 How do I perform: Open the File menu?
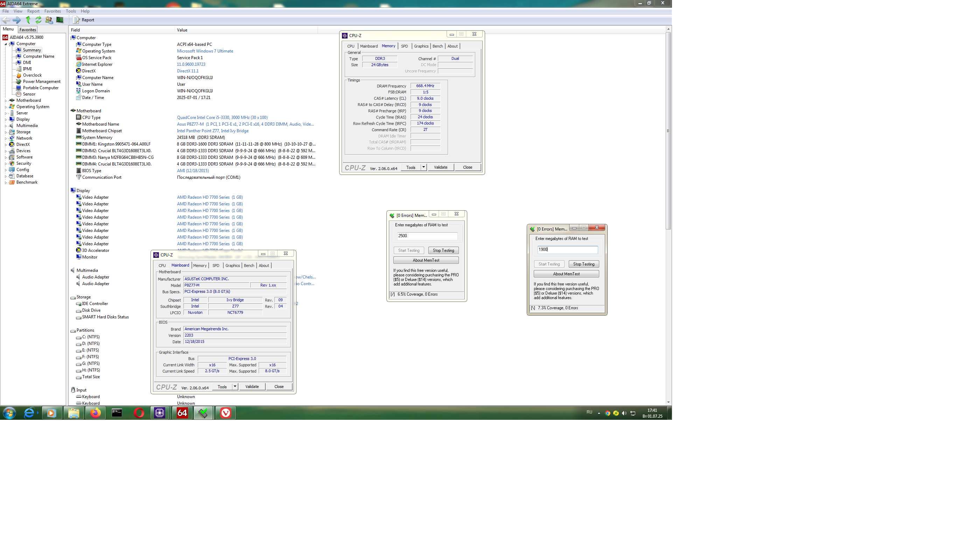[5, 11]
